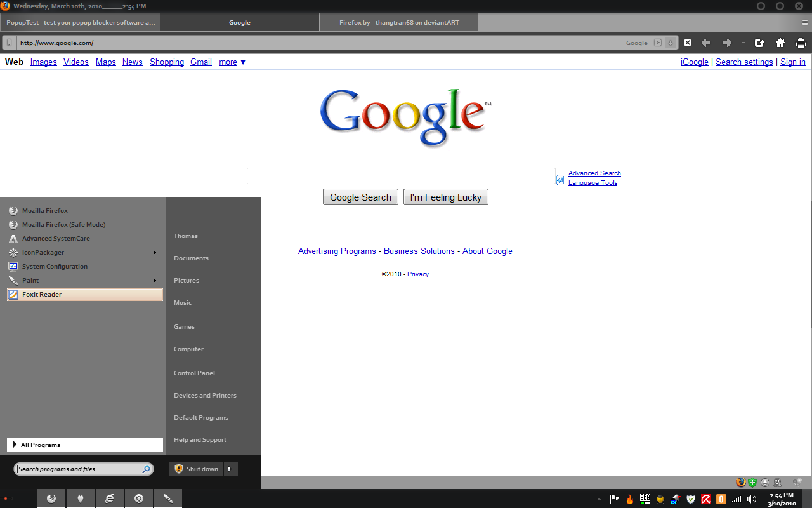Open volume speaker tray icon

(x=752, y=499)
